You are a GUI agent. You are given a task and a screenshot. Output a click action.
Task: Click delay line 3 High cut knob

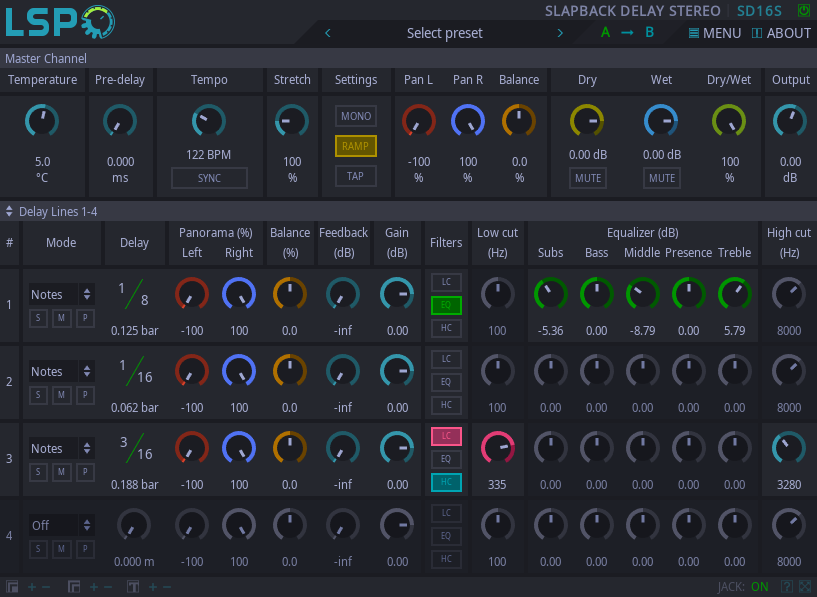788,447
